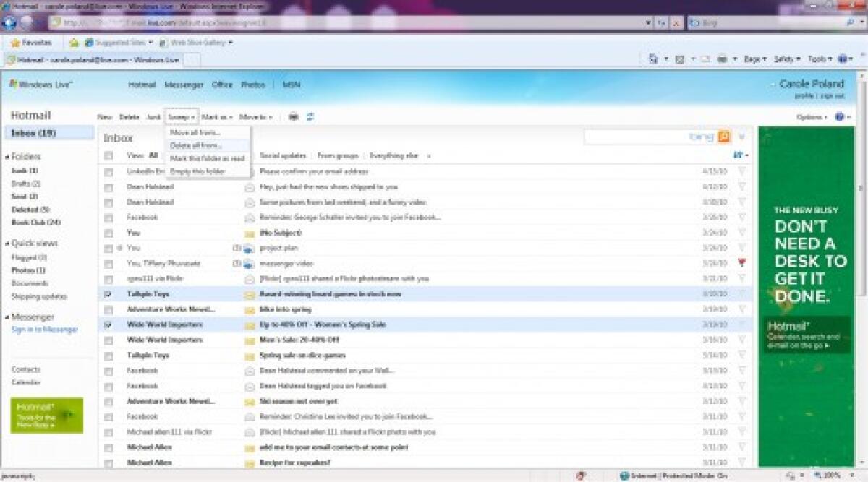The height and width of the screenshot is (482, 868).
Task: Click envelope icon of '(No Subject)' message
Action: pyautogui.click(x=250, y=233)
